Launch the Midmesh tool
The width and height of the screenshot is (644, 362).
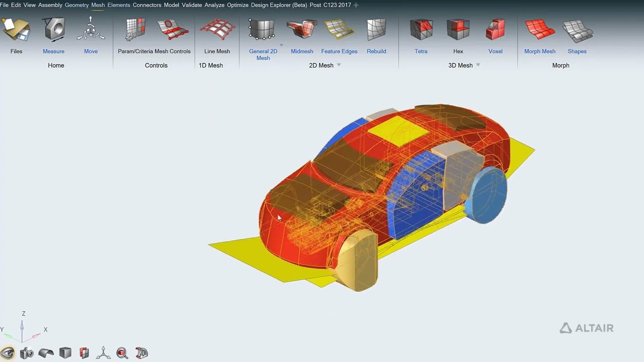click(302, 30)
